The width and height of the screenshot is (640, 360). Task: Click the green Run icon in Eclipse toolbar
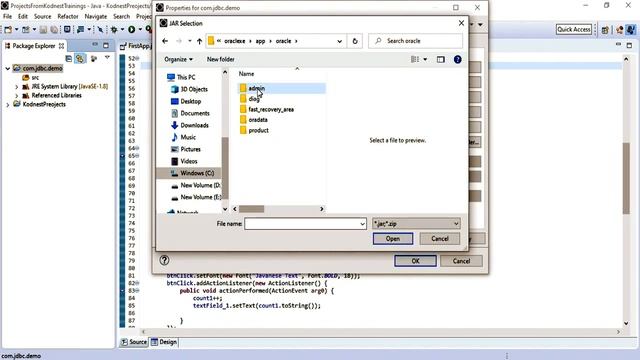coord(131,29)
